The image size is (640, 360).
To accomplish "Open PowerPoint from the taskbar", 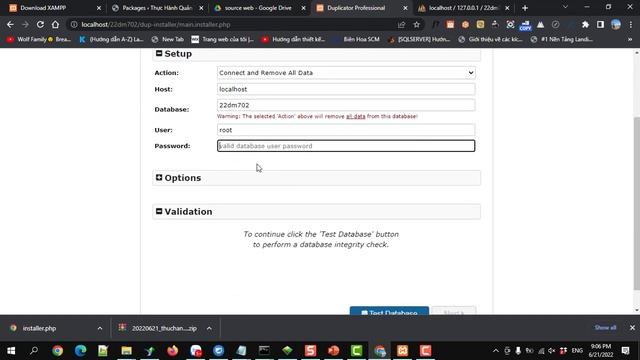I will (333, 351).
